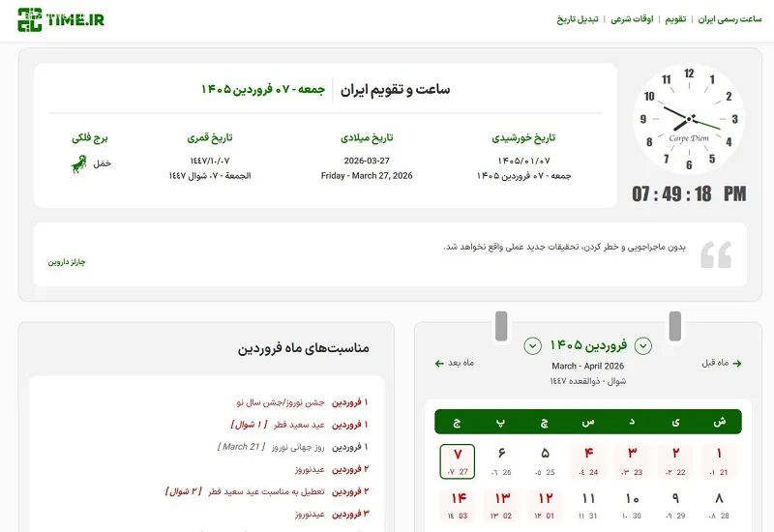This screenshot has width=774, height=532.
Task: Select holiday day ۴ in calendar
Action: (588, 461)
